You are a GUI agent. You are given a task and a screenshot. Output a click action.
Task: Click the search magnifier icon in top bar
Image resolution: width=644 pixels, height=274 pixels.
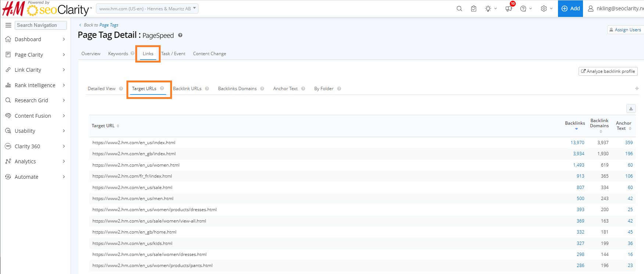point(459,8)
